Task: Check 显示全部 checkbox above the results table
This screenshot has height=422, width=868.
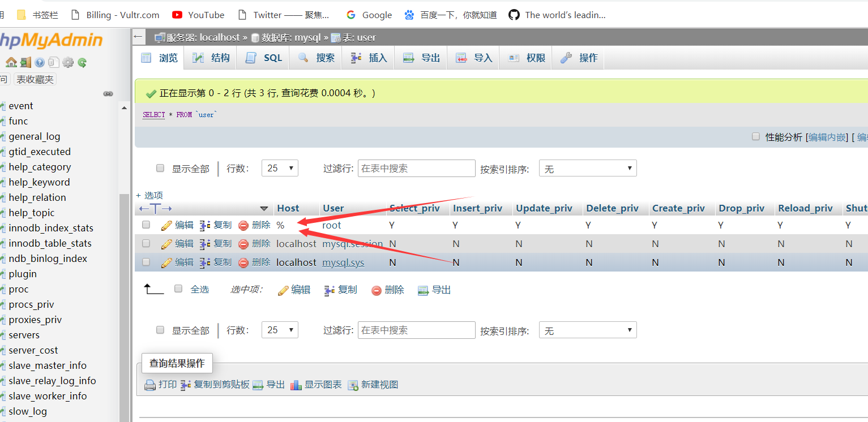Action: [x=160, y=168]
